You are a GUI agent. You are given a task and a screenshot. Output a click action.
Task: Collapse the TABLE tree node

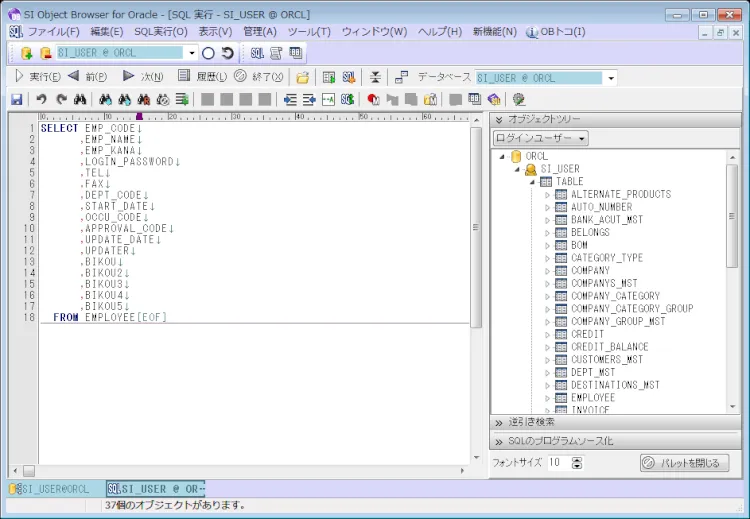pyautogui.click(x=532, y=182)
